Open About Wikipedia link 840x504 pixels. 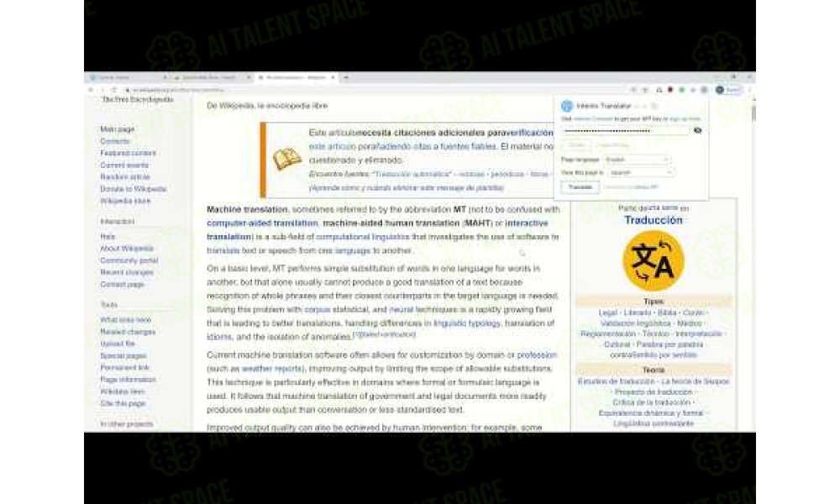(x=127, y=249)
